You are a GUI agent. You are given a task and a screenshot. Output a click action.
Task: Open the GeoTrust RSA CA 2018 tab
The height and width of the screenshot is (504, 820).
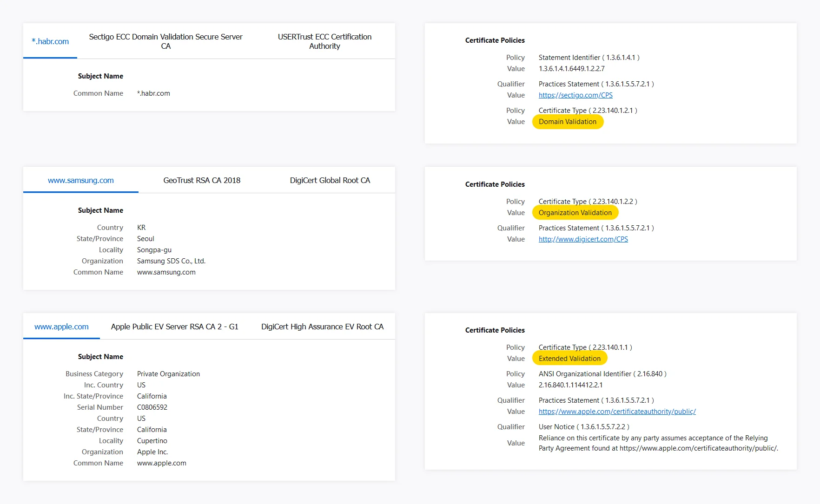202,180
